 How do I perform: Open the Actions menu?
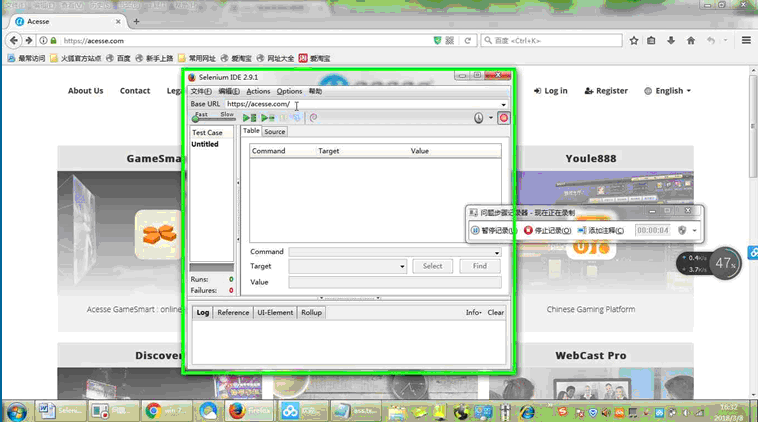(x=258, y=91)
